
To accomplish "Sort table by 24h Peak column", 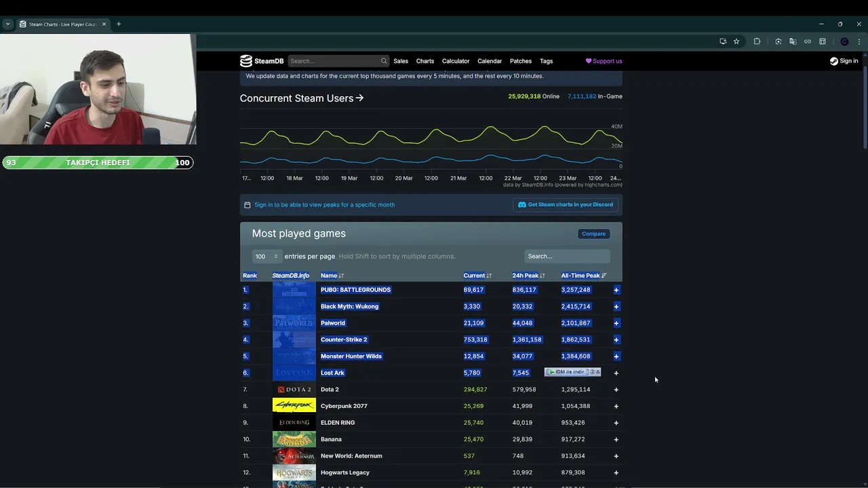I will (x=528, y=276).
